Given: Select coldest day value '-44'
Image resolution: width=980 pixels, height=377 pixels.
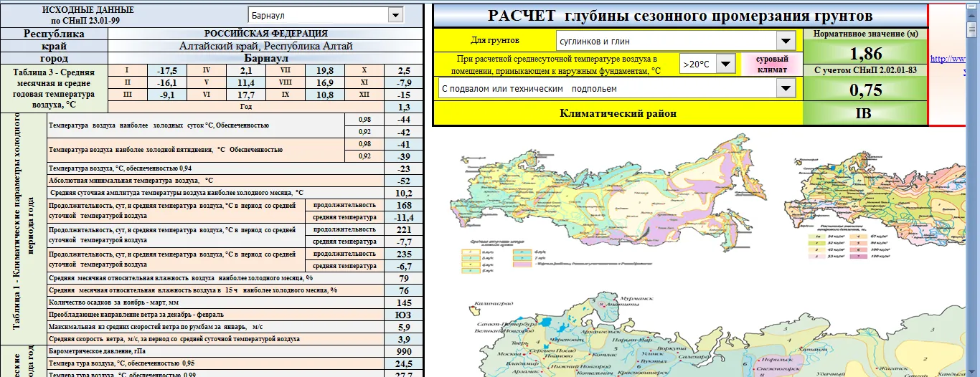Looking at the screenshot, I should 404,119.
